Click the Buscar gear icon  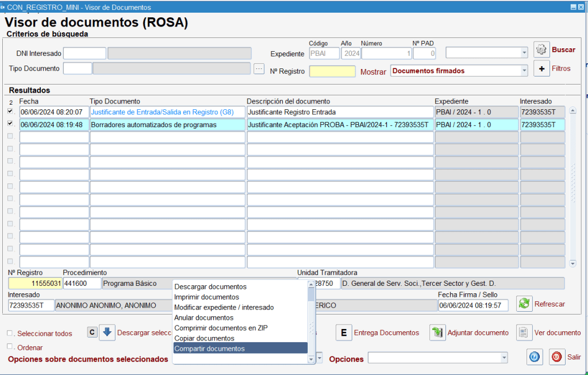pos(541,50)
